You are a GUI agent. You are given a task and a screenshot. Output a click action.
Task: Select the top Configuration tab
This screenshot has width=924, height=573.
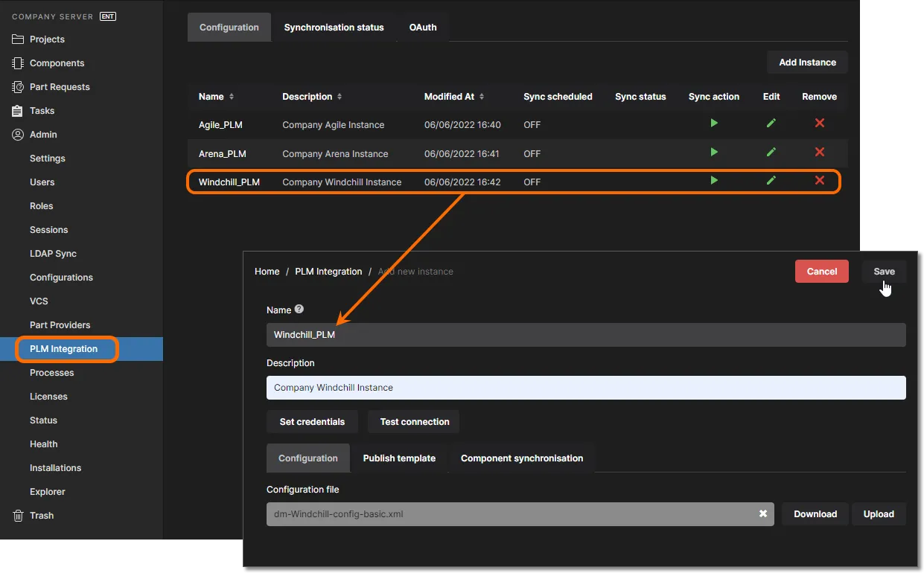click(229, 28)
